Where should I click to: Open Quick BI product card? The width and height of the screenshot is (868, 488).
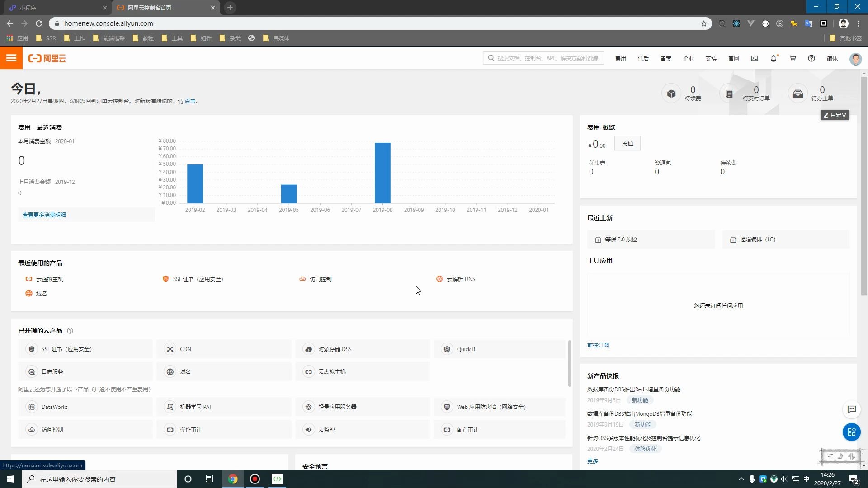click(x=499, y=349)
